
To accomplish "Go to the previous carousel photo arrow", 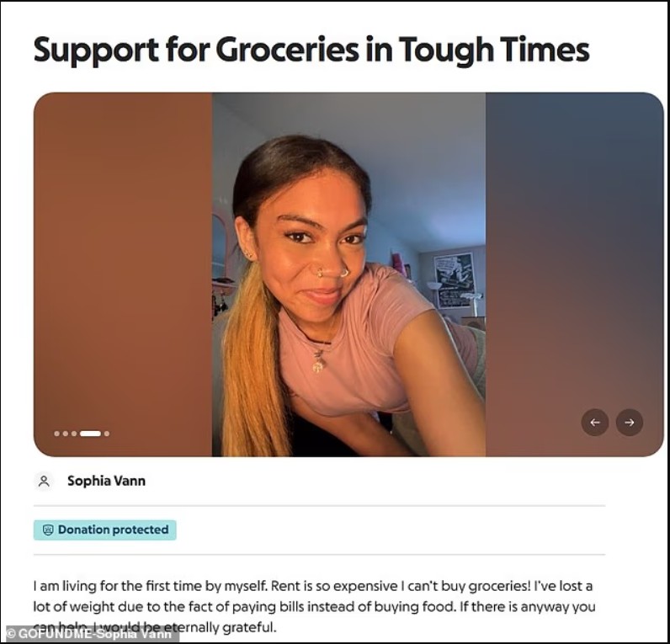I will (595, 423).
